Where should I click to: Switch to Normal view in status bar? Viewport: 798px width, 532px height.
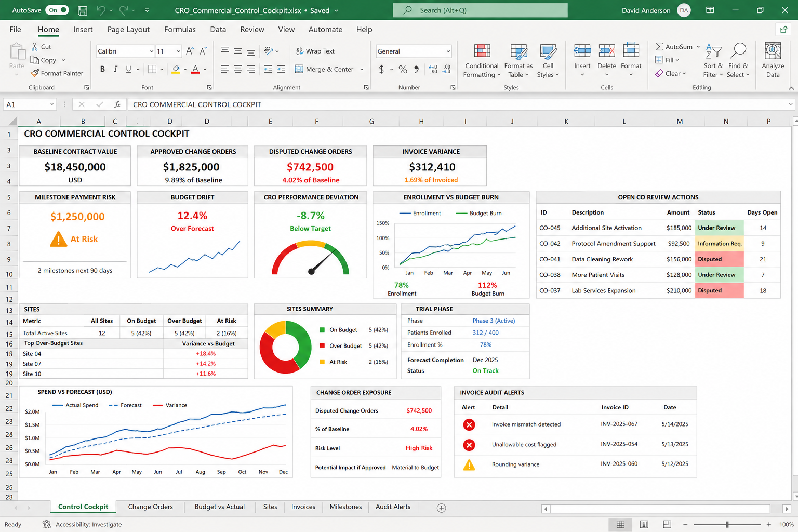[620, 525]
